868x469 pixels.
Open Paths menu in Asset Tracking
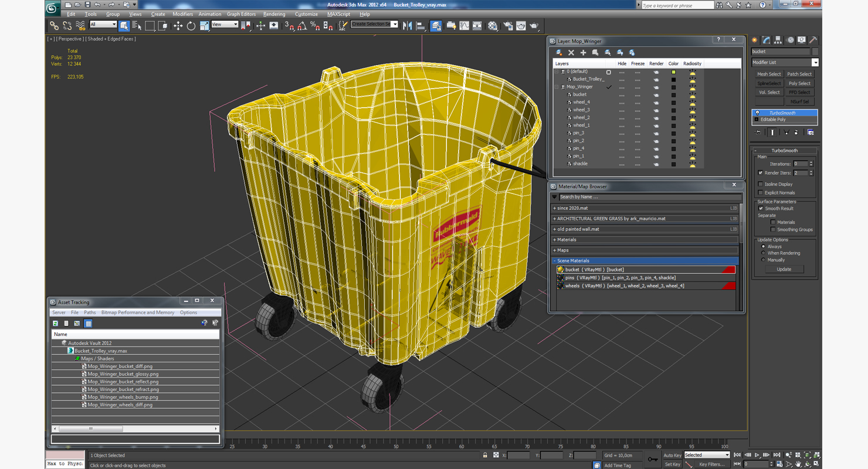90,312
